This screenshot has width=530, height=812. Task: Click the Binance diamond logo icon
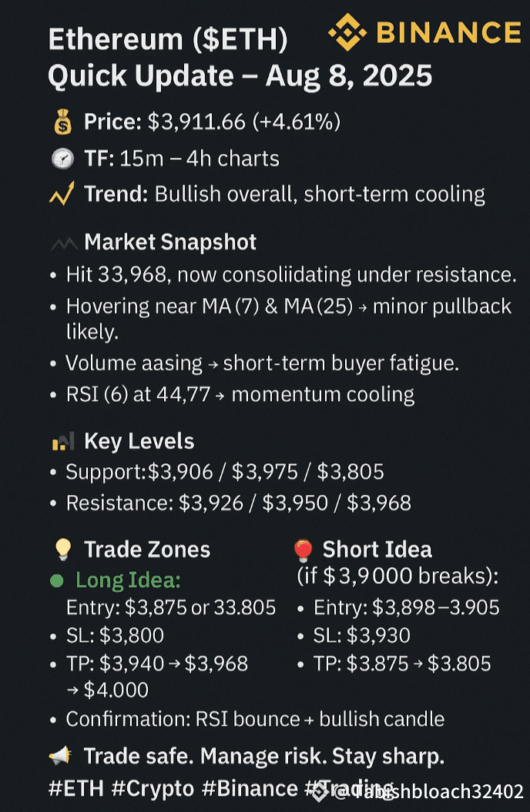tap(348, 32)
